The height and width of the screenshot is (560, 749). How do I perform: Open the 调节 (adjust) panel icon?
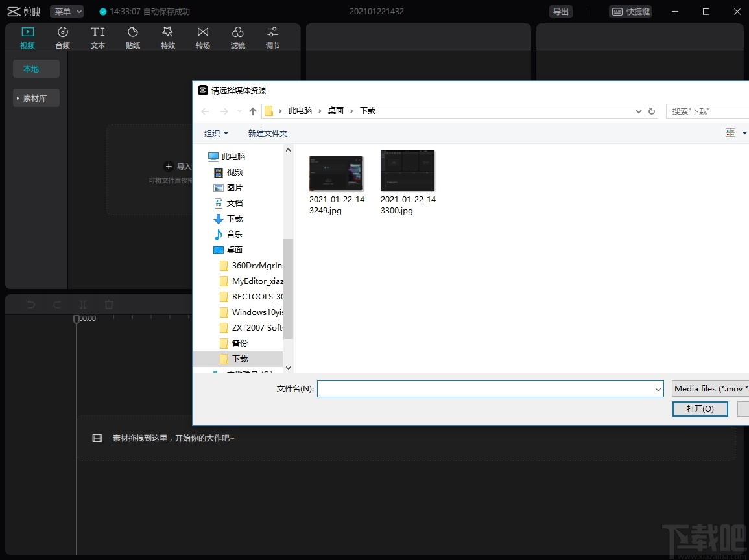[273, 37]
